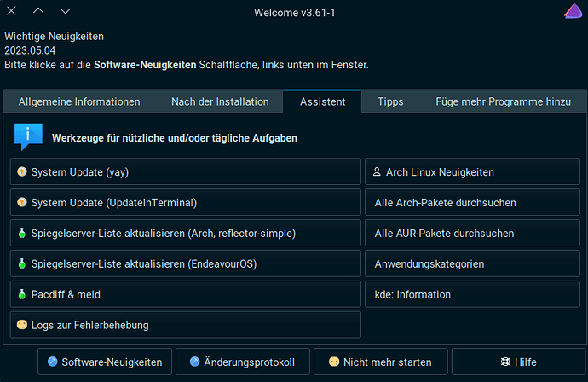The width and height of the screenshot is (588, 382).
Task: Launch Pacdiff & meld
Action: pos(186,294)
